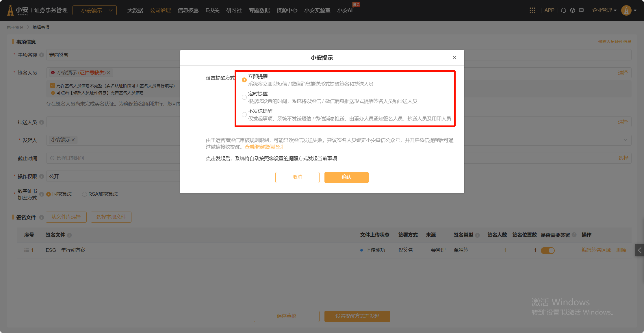644x333 pixels.
Task: Select the 不发送提醒 radio option
Action: (x=244, y=114)
